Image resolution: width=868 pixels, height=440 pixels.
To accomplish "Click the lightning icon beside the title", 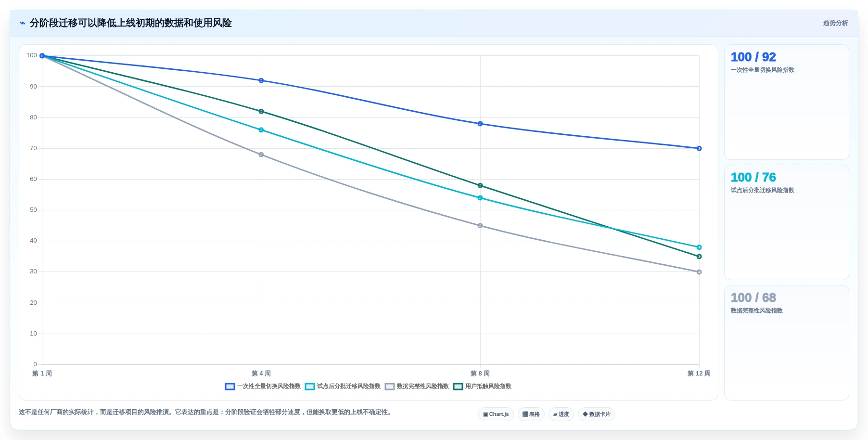I will coord(22,23).
